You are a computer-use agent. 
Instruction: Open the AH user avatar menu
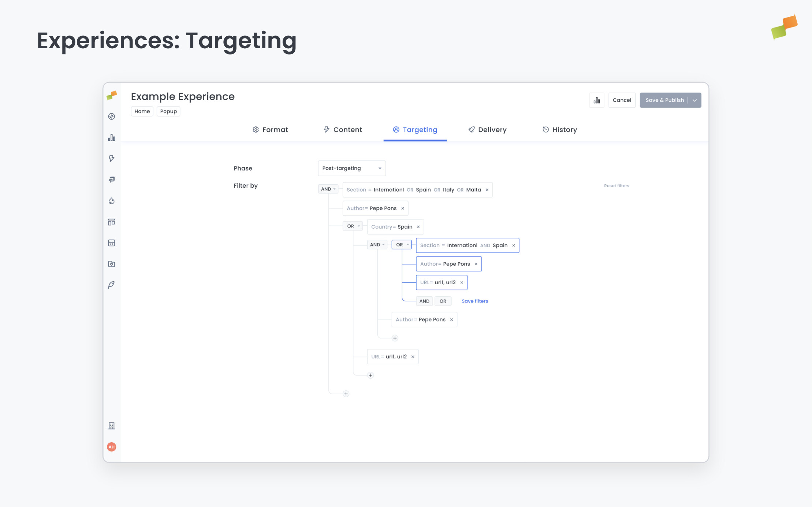point(112,447)
